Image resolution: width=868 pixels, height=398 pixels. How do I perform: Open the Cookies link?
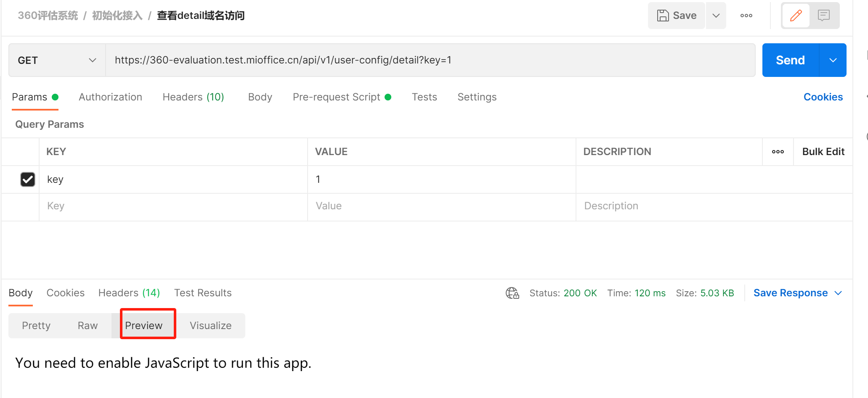(823, 97)
